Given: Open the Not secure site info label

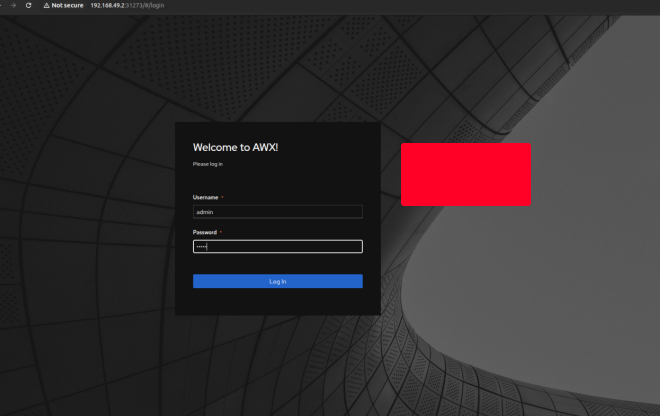Looking at the screenshot, I should (x=67, y=5).
